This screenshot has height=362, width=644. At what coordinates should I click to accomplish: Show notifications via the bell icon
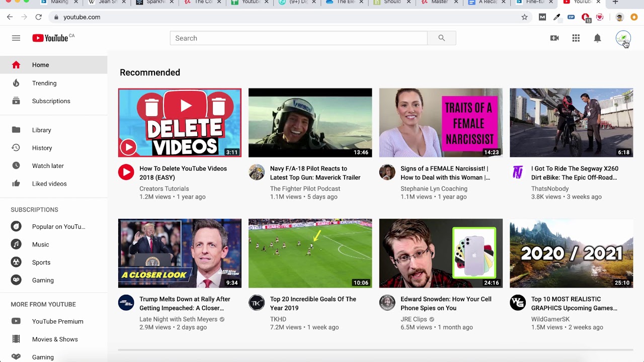pos(598,38)
